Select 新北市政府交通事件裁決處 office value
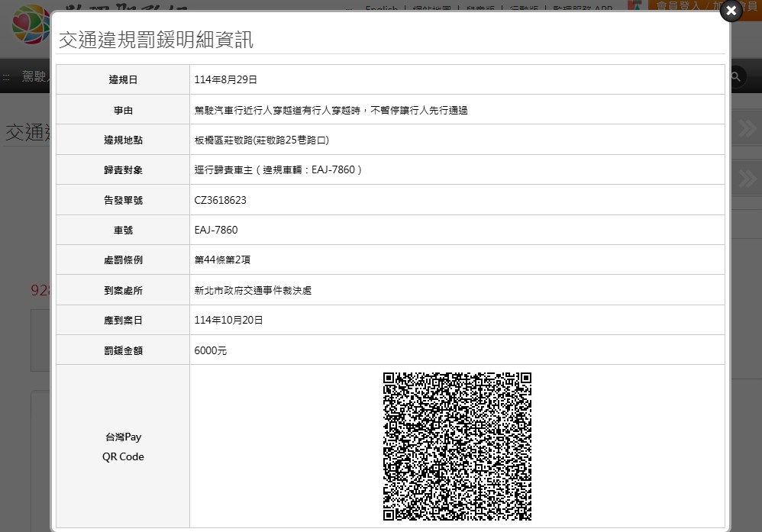 (x=253, y=291)
